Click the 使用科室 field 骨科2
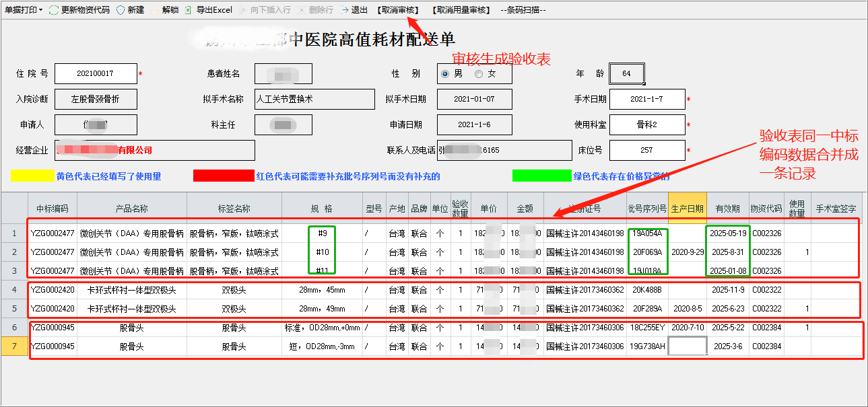Image resolution: width=868 pixels, height=407 pixels. pos(647,124)
